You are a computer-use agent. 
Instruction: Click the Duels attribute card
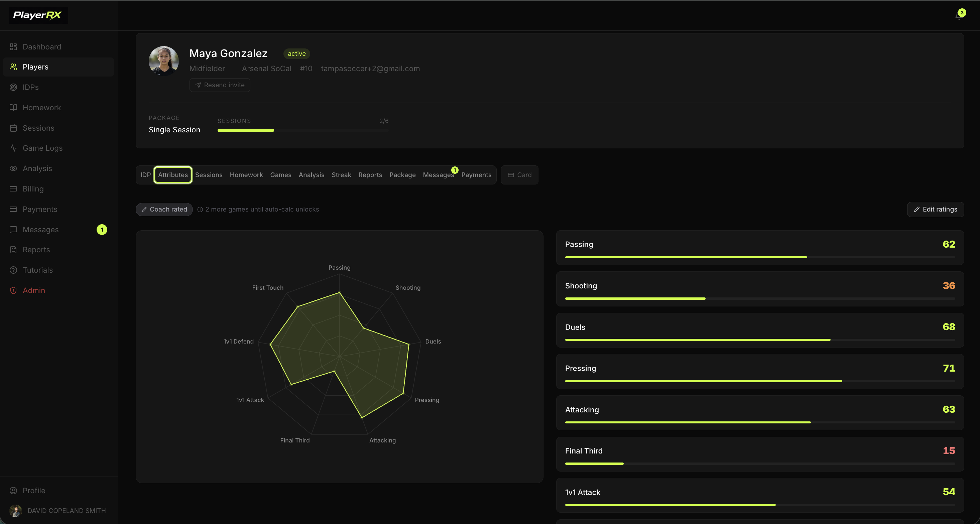[x=760, y=330]
